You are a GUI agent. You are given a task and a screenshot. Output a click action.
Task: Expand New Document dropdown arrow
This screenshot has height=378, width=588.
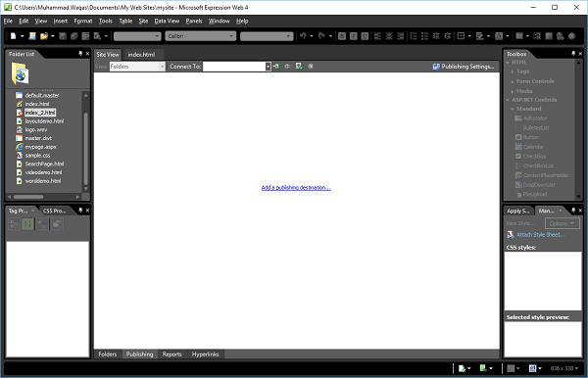point(22,36)
